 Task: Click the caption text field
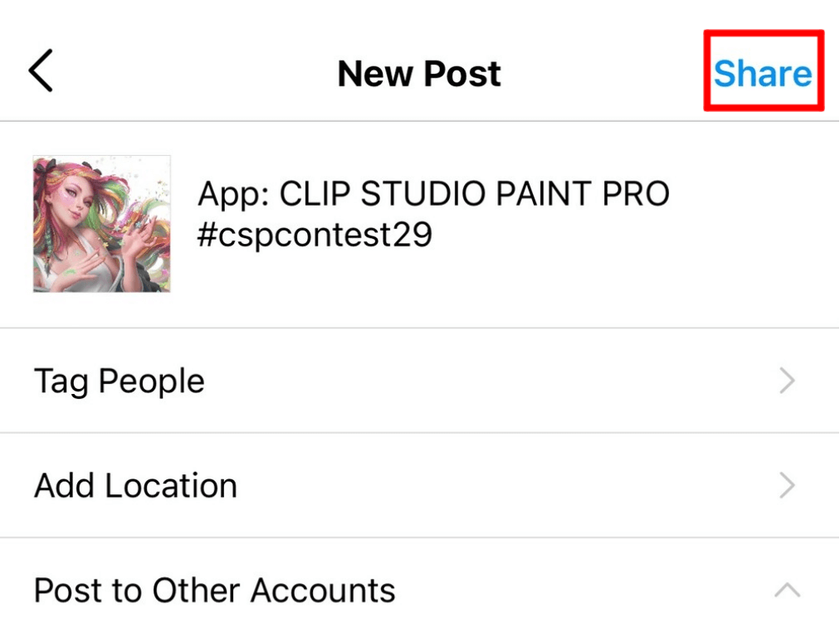point(498,216)
